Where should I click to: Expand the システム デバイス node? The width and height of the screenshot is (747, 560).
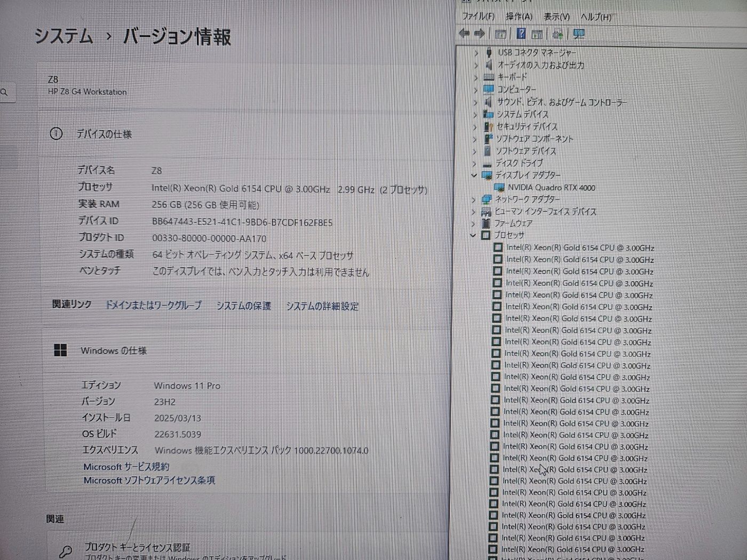click(475, 115)
